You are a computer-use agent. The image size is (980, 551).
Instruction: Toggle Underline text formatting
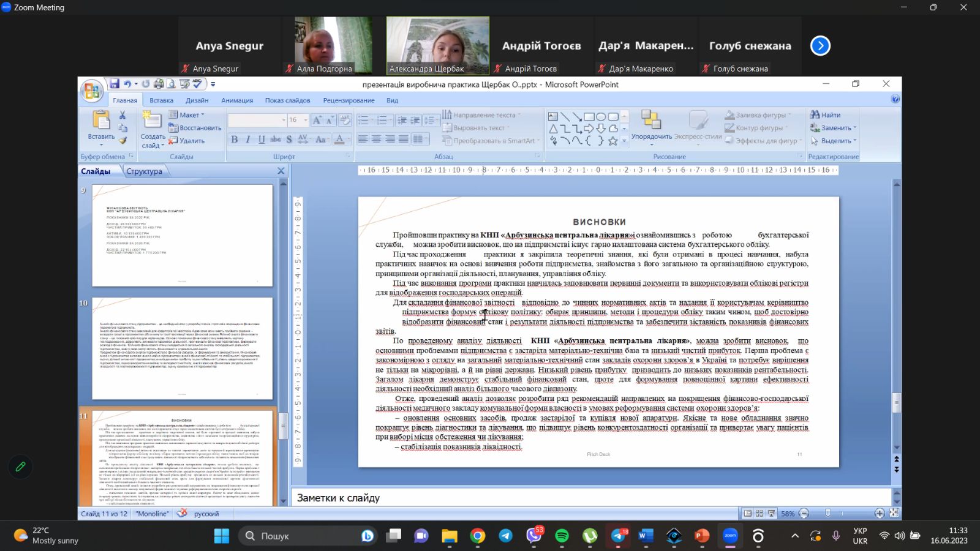262,140
